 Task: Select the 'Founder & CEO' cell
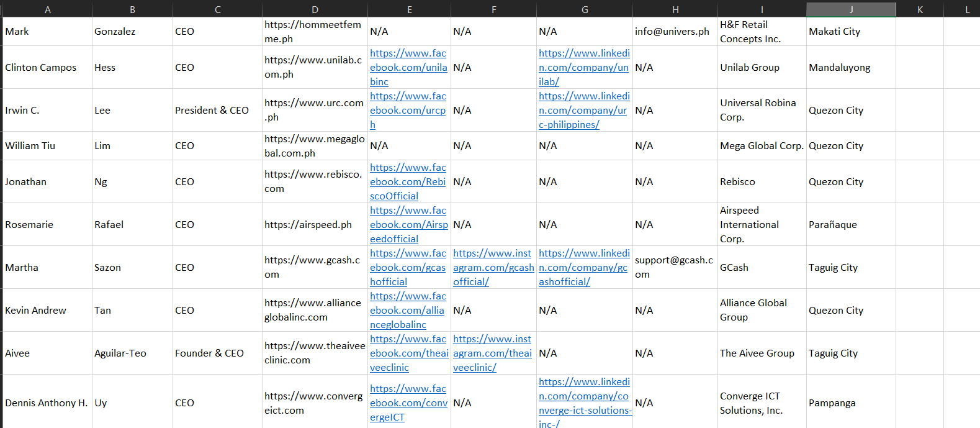click(217, 353)
